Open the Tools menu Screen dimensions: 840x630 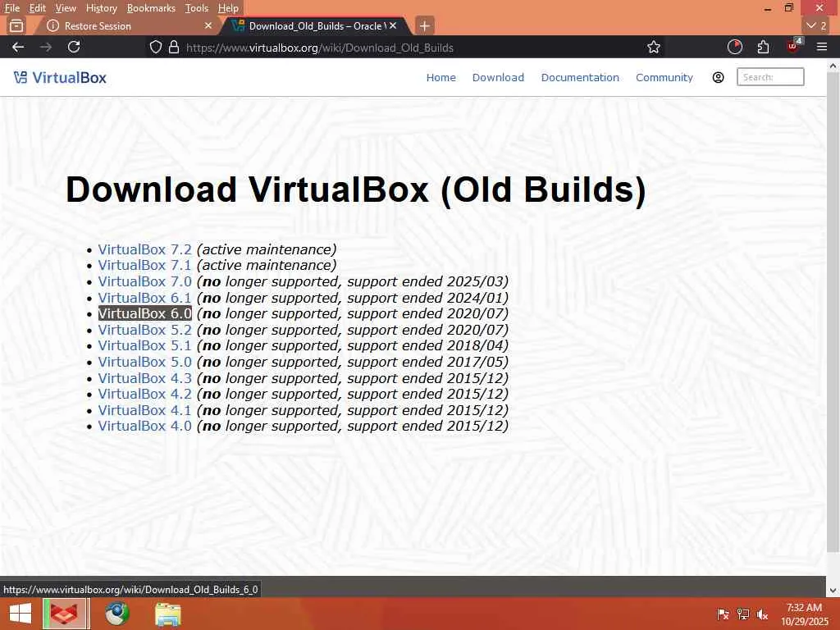[196, 8]
